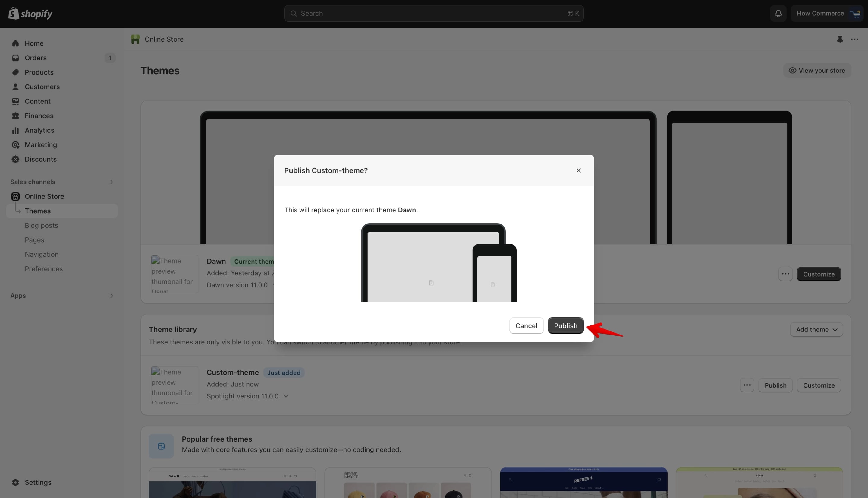Viewport: 868px width, 498px height.
Task: Click the Online Store storefront icon in sidebar
Action: 15,196
